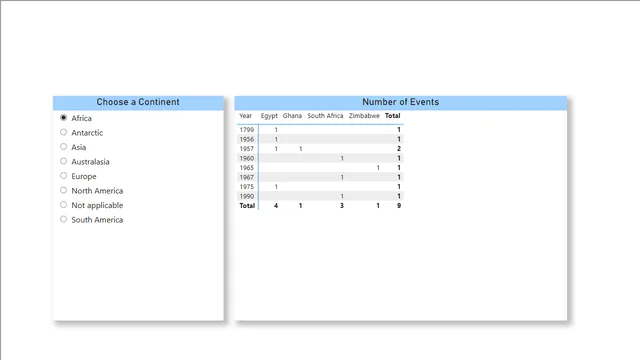
Task: Click the South Africa column total 3
Action: point(342,206)
